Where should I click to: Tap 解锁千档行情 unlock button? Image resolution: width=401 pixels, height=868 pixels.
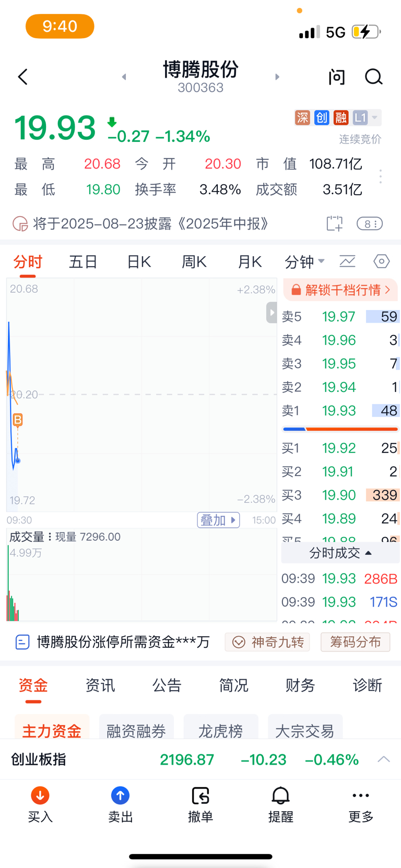[x=340, y=290]
